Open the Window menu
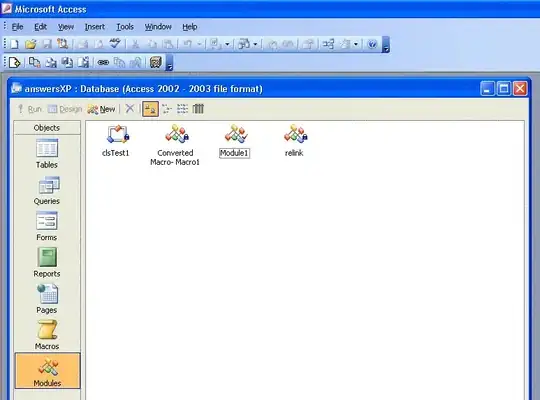 158,27
